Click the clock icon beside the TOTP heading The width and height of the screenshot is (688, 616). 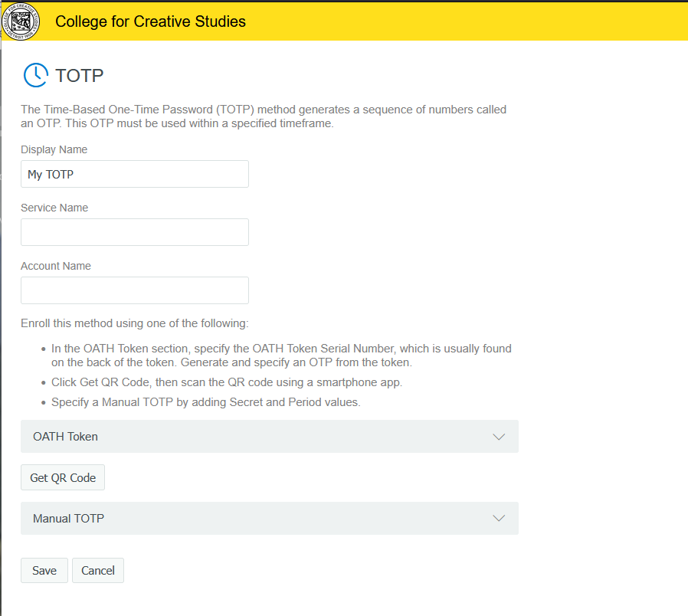[x=35, y=75]
